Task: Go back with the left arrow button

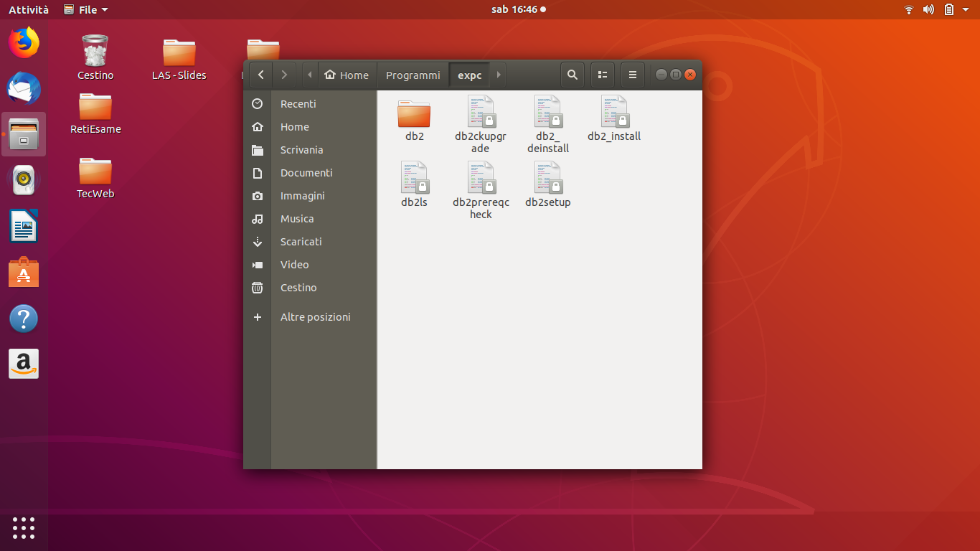Action: [260, 75]
